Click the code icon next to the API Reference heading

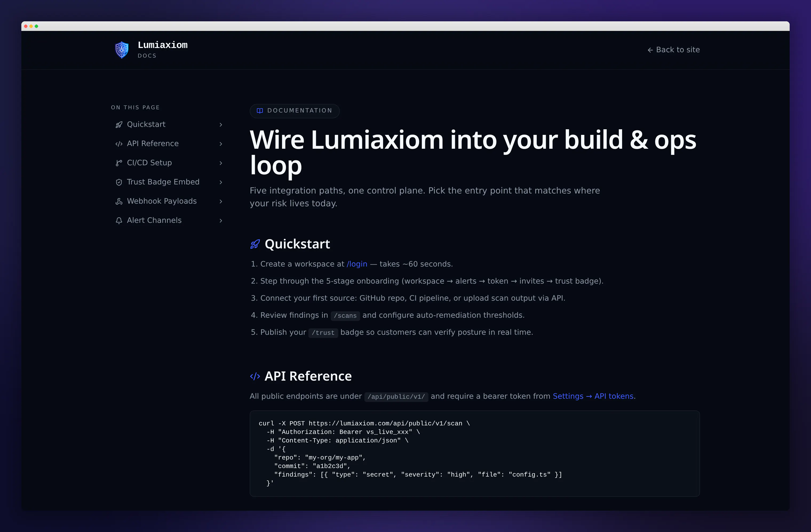click(255, 376)
